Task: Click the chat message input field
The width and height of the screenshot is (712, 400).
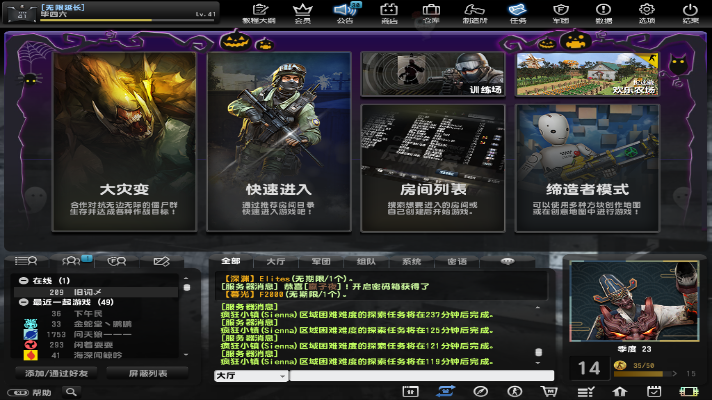Action: pos(420,375)
